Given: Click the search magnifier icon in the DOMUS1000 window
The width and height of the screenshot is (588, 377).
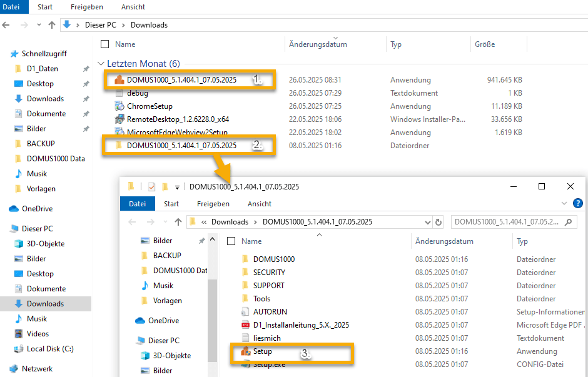Looking at the screenshot, I should click(569, 222).
